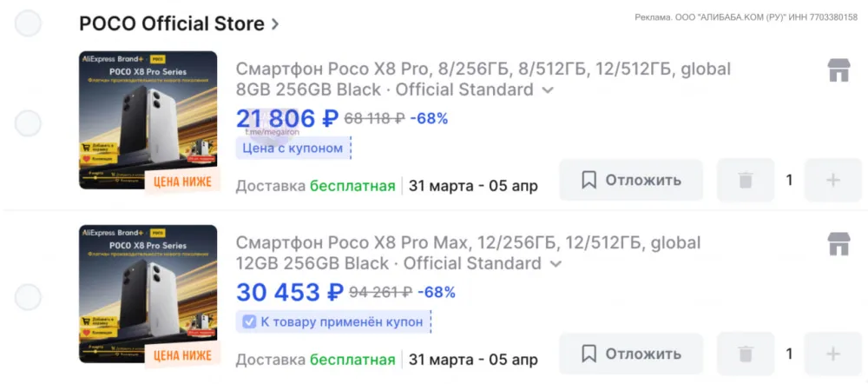Open store icon for Poco X8 Pro
This screenshot has width=868, height=384.
(x=838, y=70)
